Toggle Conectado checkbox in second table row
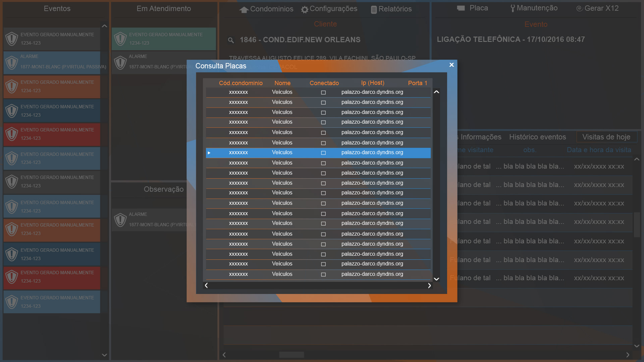Screen dimensions: 644x362 323,103
